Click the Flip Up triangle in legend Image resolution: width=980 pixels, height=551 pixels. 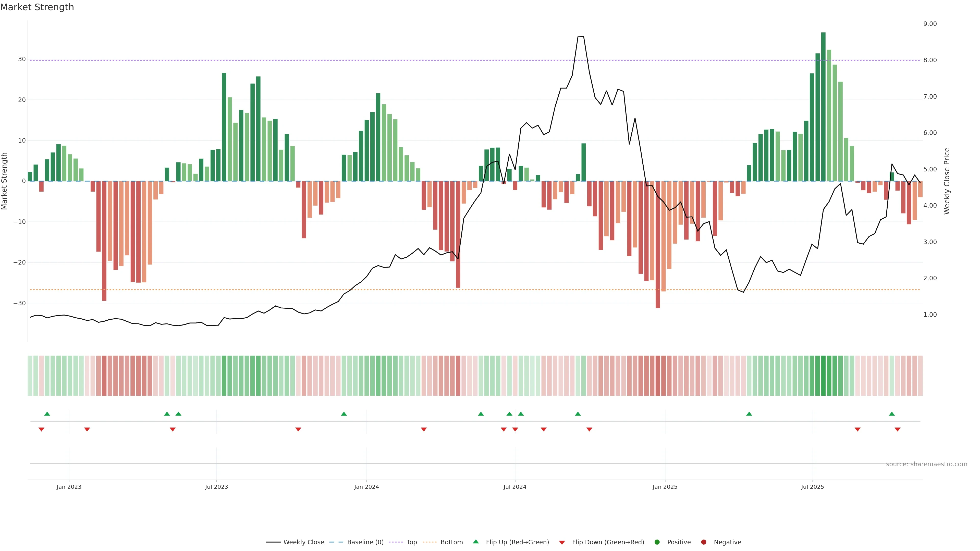475,542
